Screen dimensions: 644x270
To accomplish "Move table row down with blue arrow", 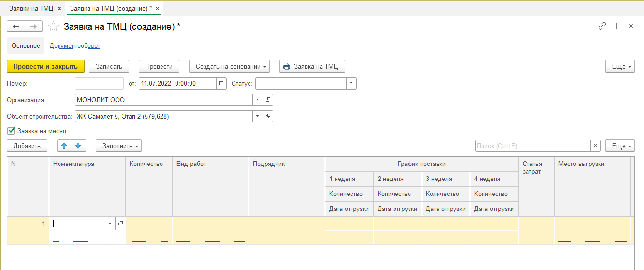I will 78,146.
